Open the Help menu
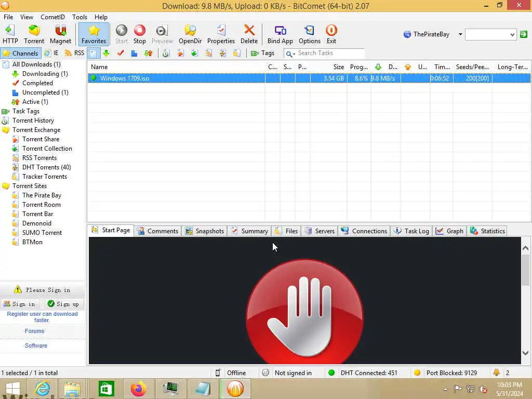Viewport: 532px width, 399px height. tap(101, 17)
